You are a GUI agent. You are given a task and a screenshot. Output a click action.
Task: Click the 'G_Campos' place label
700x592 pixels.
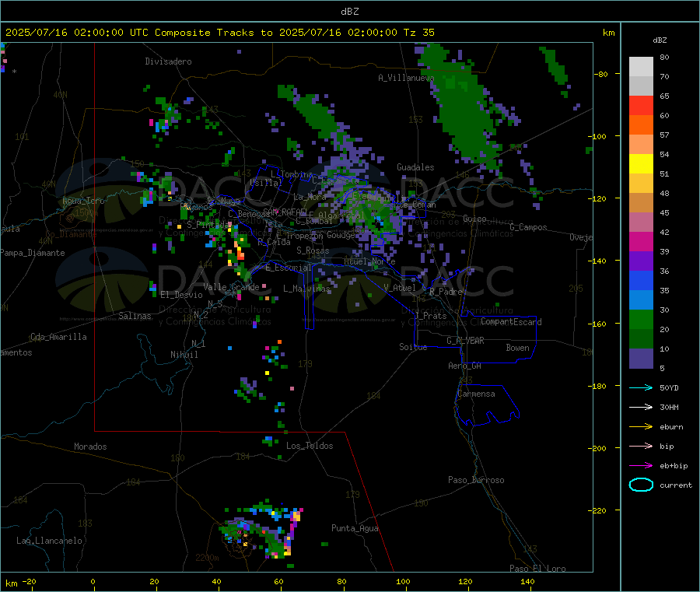tap(528, 227)
